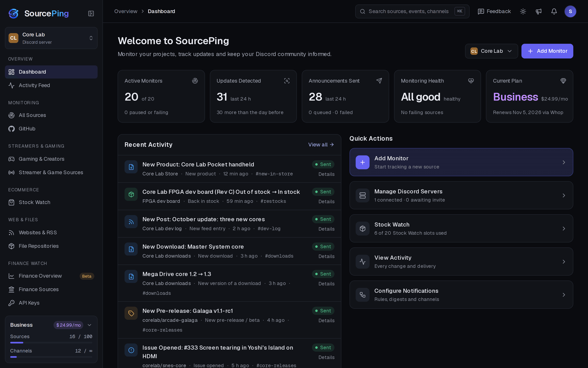
Task: Click the SourcePing logo icon
Action: 14,13
